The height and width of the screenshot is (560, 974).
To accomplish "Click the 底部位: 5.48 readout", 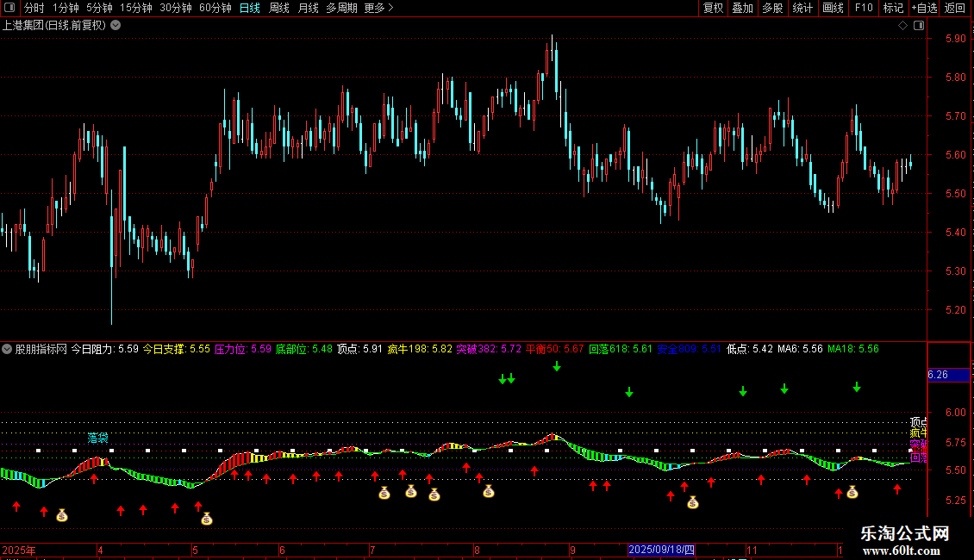I will 303,349.
